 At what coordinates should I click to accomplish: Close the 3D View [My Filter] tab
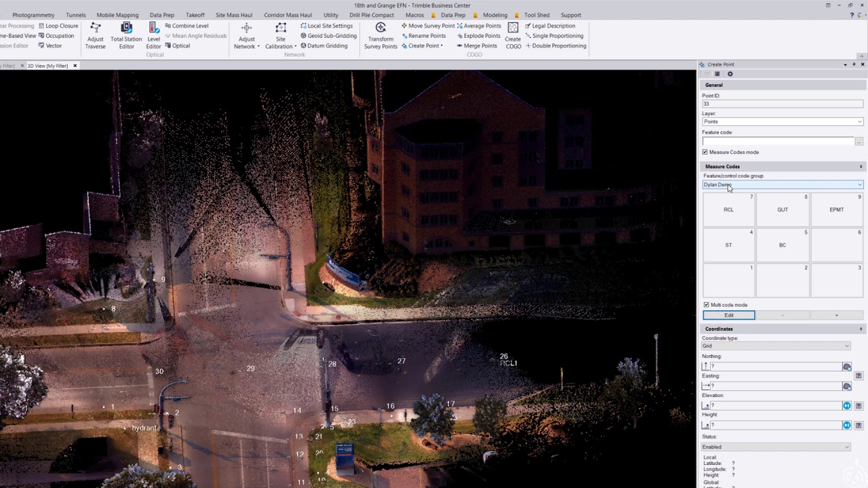click(x=75, y=66)
